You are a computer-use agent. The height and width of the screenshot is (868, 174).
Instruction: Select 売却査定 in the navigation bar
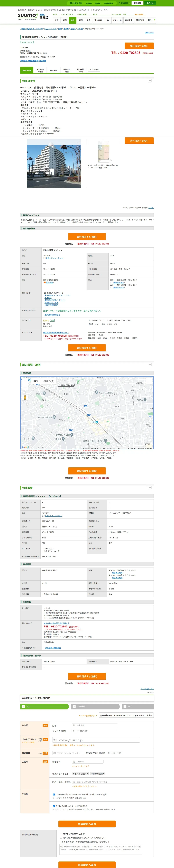pos(128,20)
